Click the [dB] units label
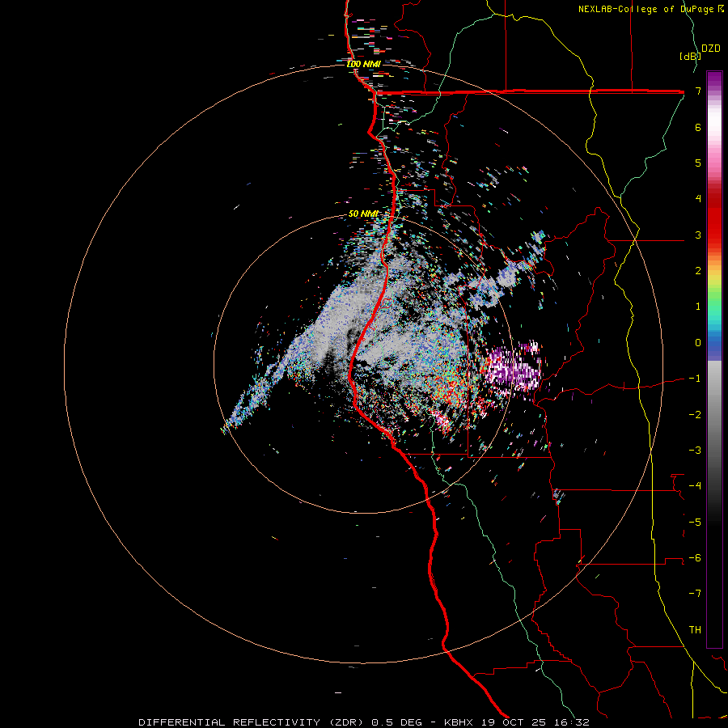The height and width of the screenshot is (728, 728). (x=689, y=56)
